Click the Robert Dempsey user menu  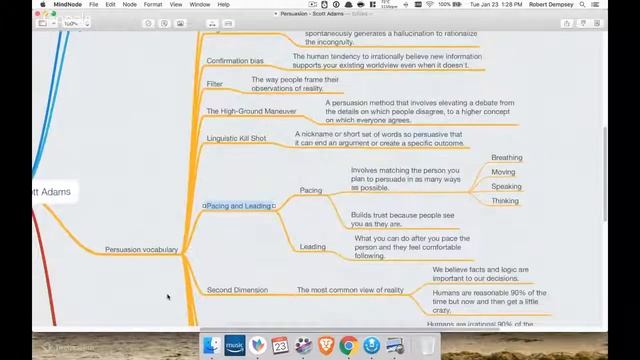coord(551,4)
